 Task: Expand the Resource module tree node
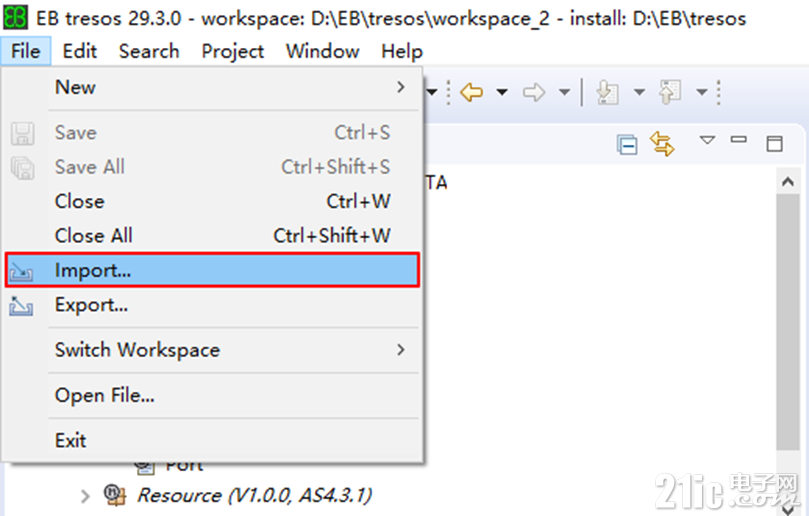[x=85, y=496]
